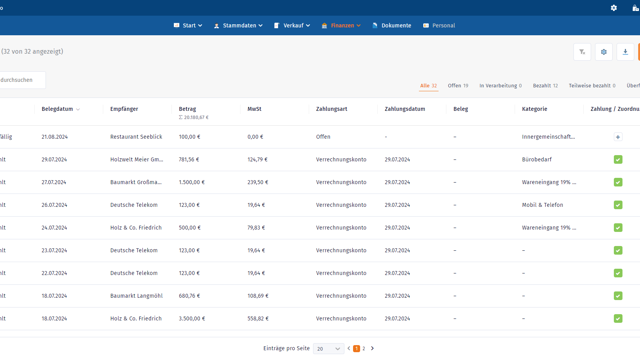Toggle green checkbox for Holzwelt Meier row
The height and width of the screenshot is (360, 640).
[618, 160]
